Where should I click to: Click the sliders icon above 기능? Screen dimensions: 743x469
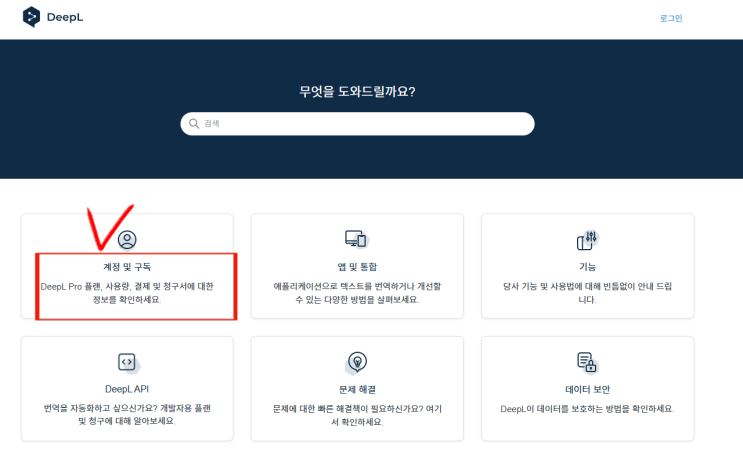[x=588, y=240]
